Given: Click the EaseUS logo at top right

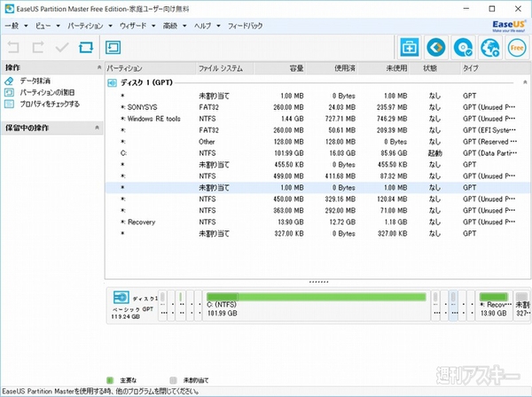Looking at the screenshot, I should (x=509, y=26).
